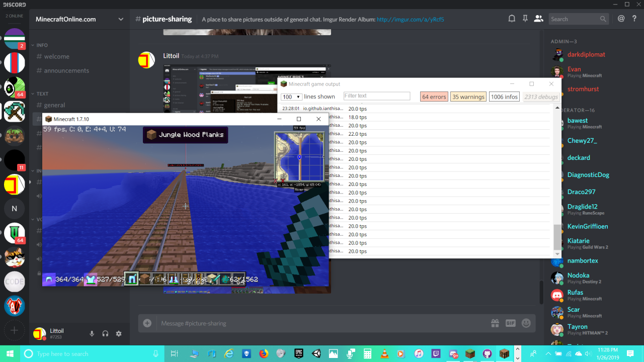Image resolution: width=644 pixels, height=362 pixels.
Task: Open the GIF picker button
Action: [x=510, y=323]
